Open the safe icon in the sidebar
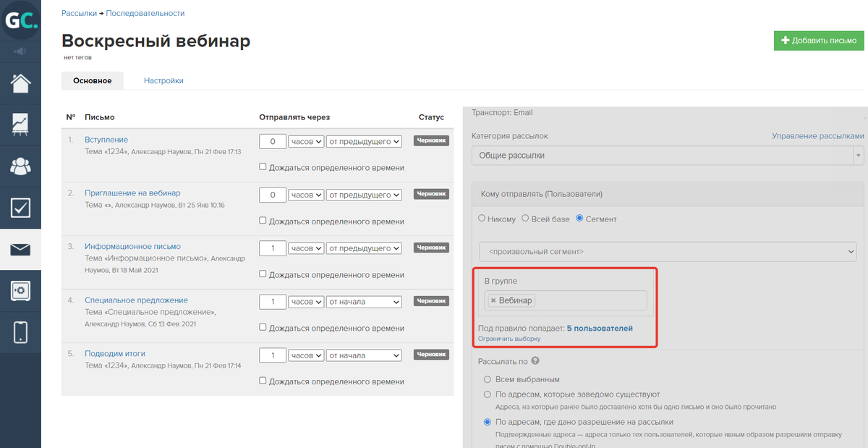Screen dimensions: 868x448 (20, 291)
